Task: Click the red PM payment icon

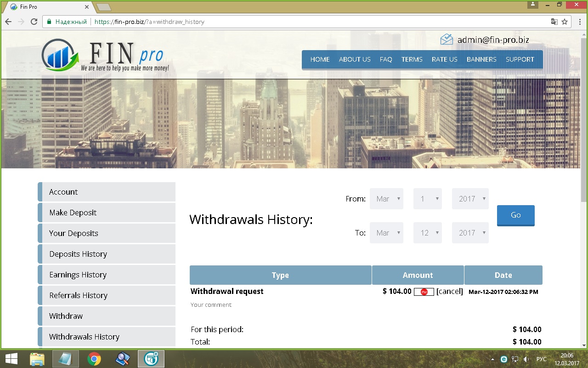Action: (424, 292)
